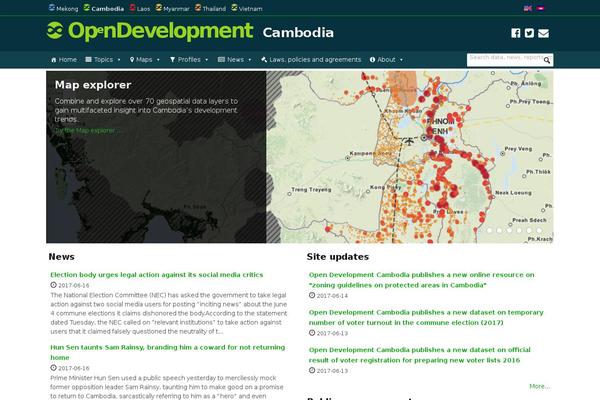Expand the Profiles menu
The width and height of the screenshot is (600, 400).
point(189,60)
